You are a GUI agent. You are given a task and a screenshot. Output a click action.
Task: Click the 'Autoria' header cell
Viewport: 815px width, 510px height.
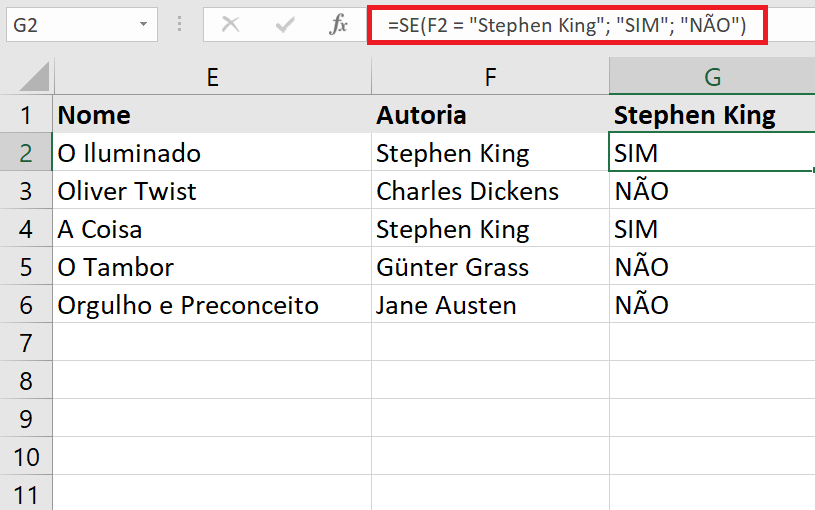490,114
